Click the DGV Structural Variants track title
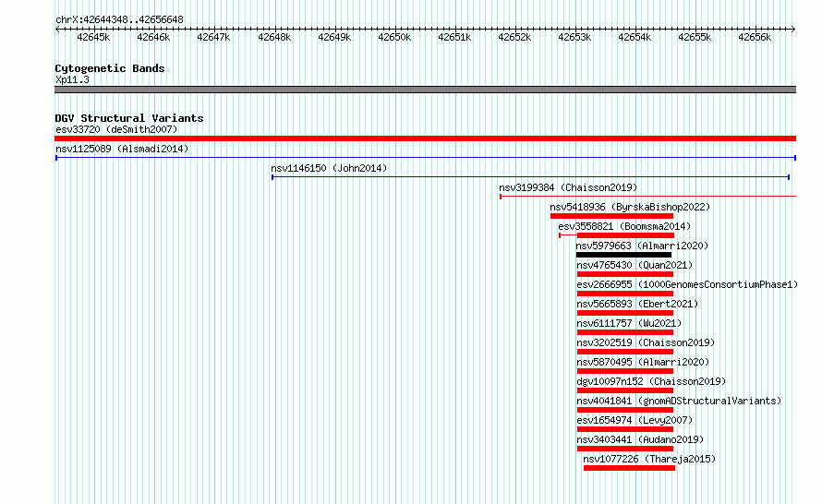This screenshot has width=822, height=504. click(129, 118)
